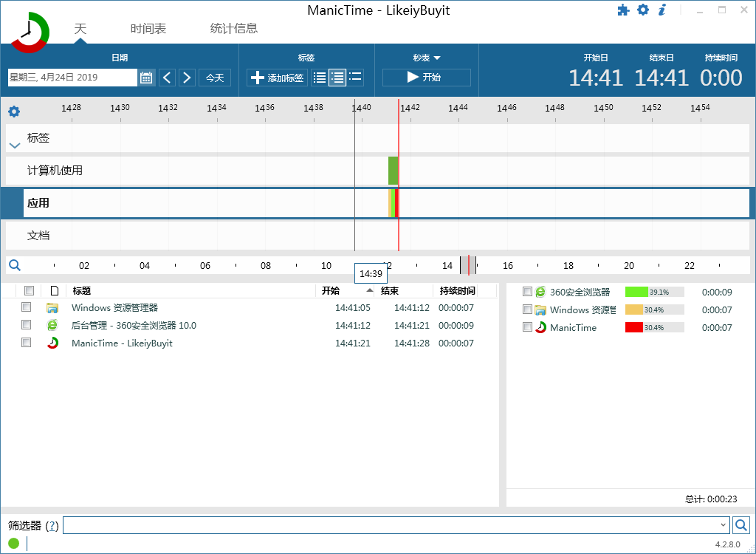Click the timeline zoom magnifier icon

(x=14, y=265)
